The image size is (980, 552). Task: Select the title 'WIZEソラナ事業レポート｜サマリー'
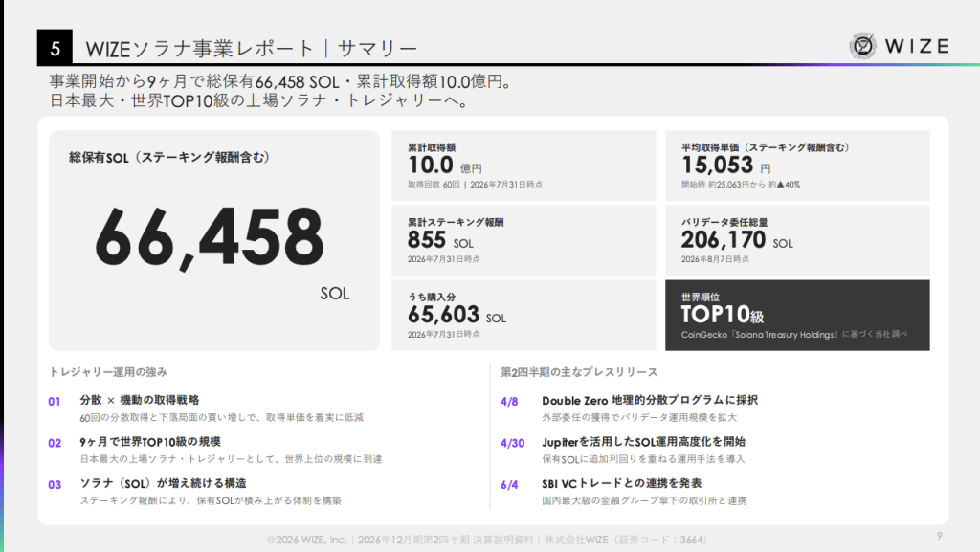pyautogui.click(x=252, y=49)
